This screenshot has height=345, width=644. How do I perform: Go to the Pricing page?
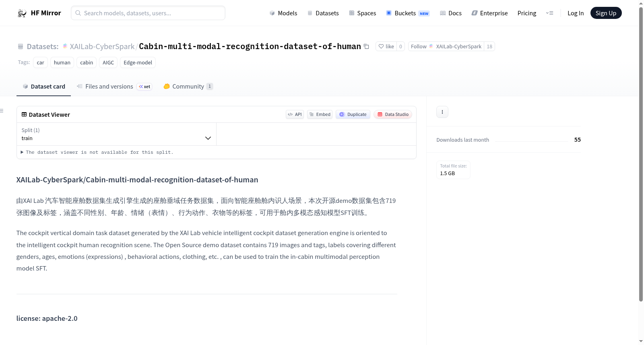coord(527,13)
